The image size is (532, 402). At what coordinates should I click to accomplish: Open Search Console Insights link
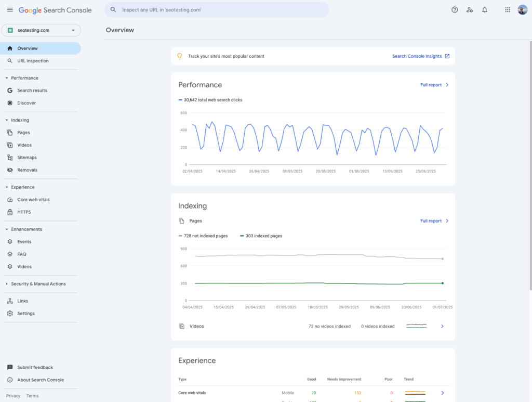point(417,56)
